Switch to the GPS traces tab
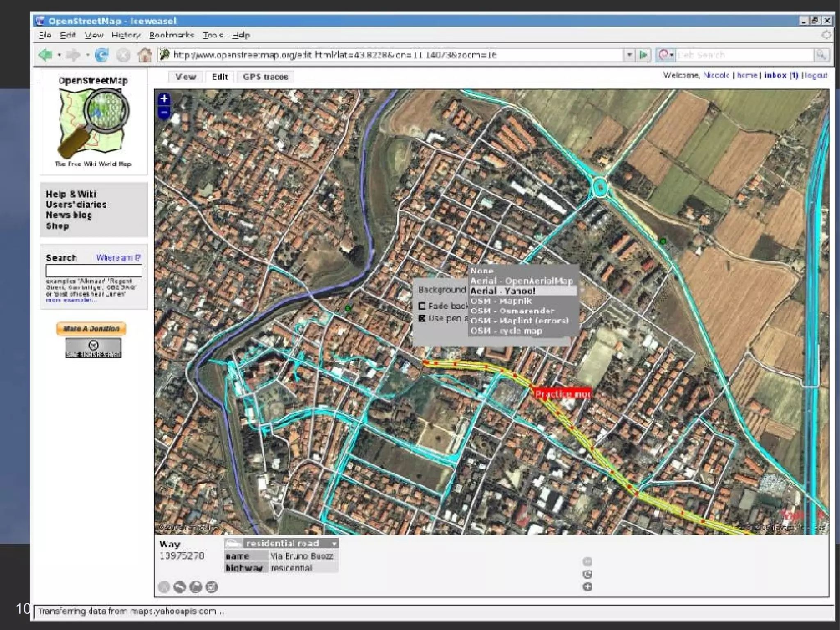This screenshot has width=840, height=630. click(x=265, y=77)
